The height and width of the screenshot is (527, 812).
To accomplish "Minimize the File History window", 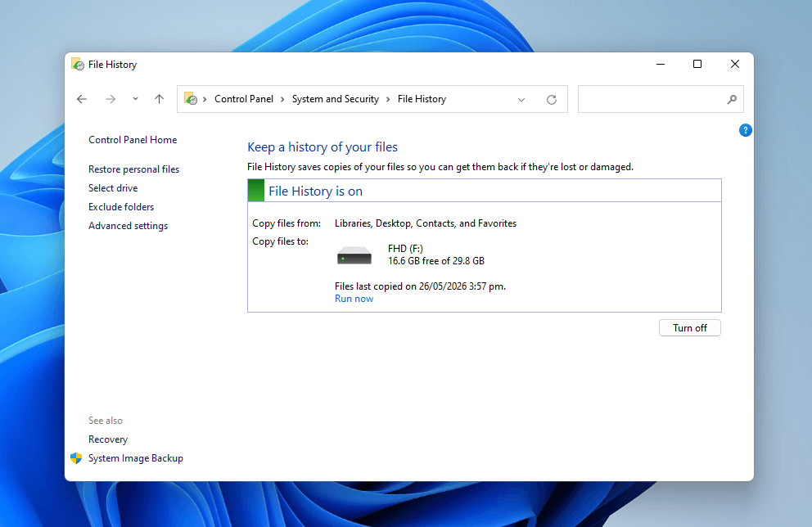I will (x=661, y=64).
